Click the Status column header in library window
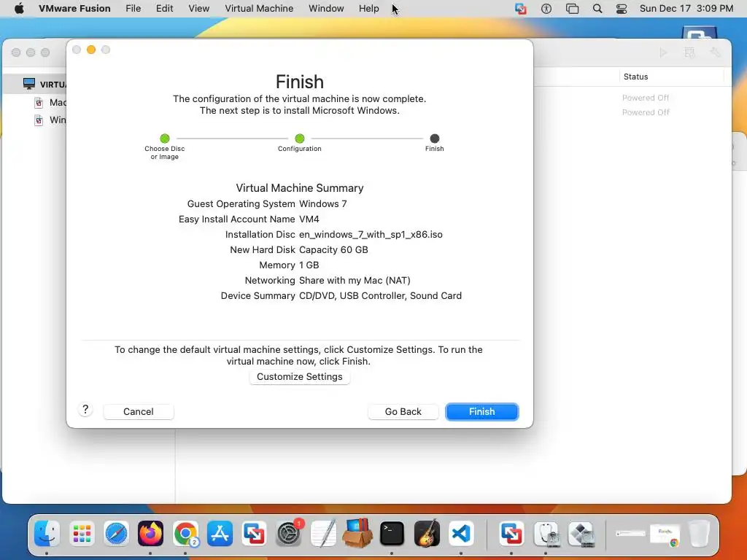The image size is (747, 560). tap(635, 77)
